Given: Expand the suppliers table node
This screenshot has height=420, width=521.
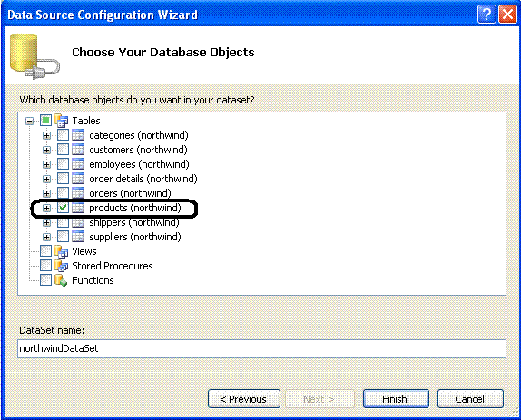Looking at the screenshot, I should tap(46, 237).
